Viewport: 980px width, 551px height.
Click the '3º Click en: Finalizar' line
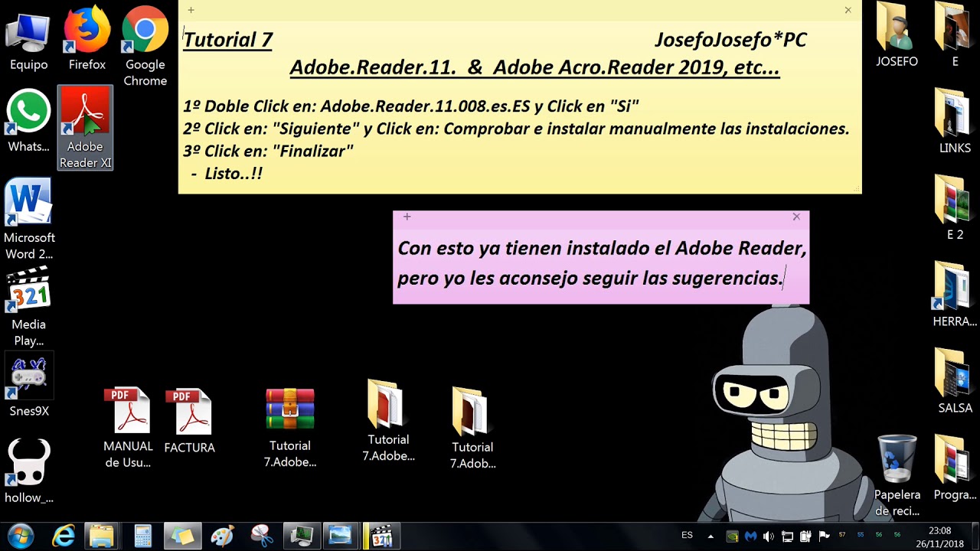click(268, 151)
